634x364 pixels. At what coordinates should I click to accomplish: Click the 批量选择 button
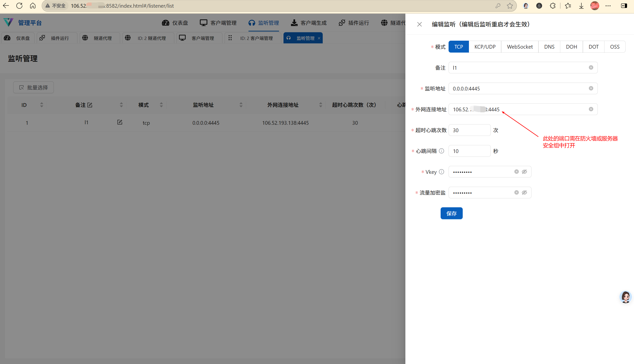[34, 88]
